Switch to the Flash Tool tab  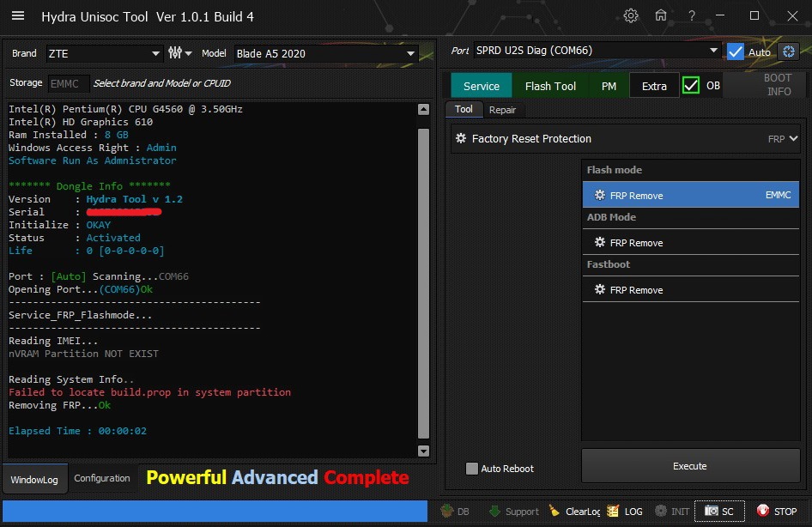(550, 86)
